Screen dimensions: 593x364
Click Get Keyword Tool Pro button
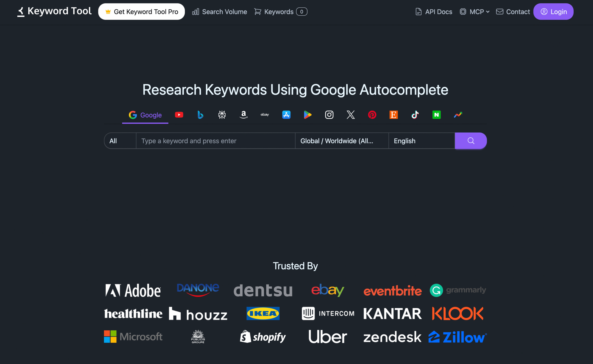coord(142,12)
